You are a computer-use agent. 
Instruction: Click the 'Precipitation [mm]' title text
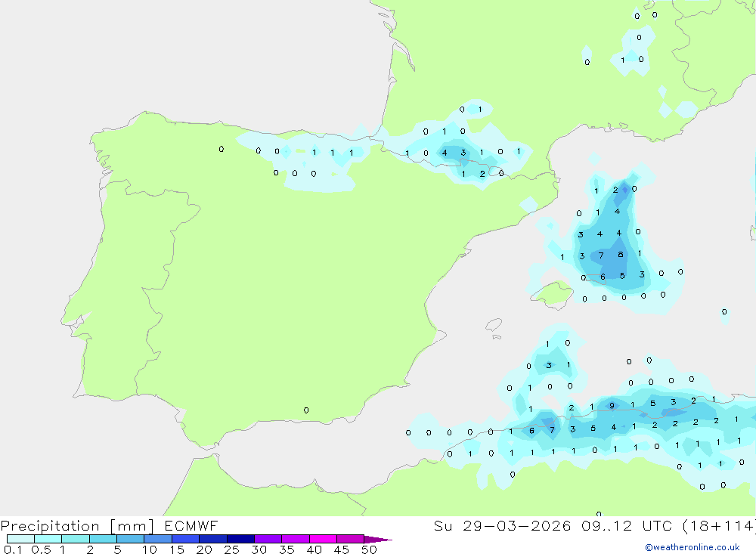[x=77, y=526]
